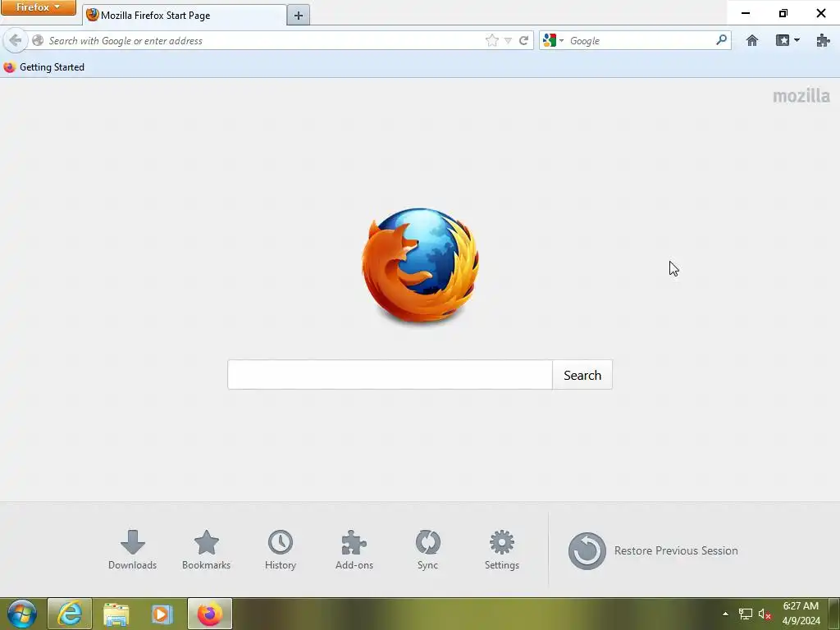Open the add-ons puzzle icon in toolbar
The image size is (840, 630).
pyautogui.click(x=823, y=41)
